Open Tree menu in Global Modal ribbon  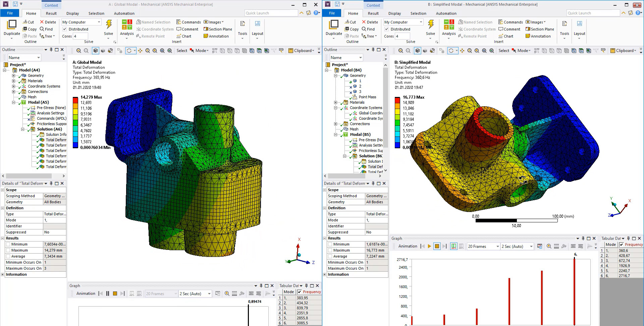(x=48, y=36)
